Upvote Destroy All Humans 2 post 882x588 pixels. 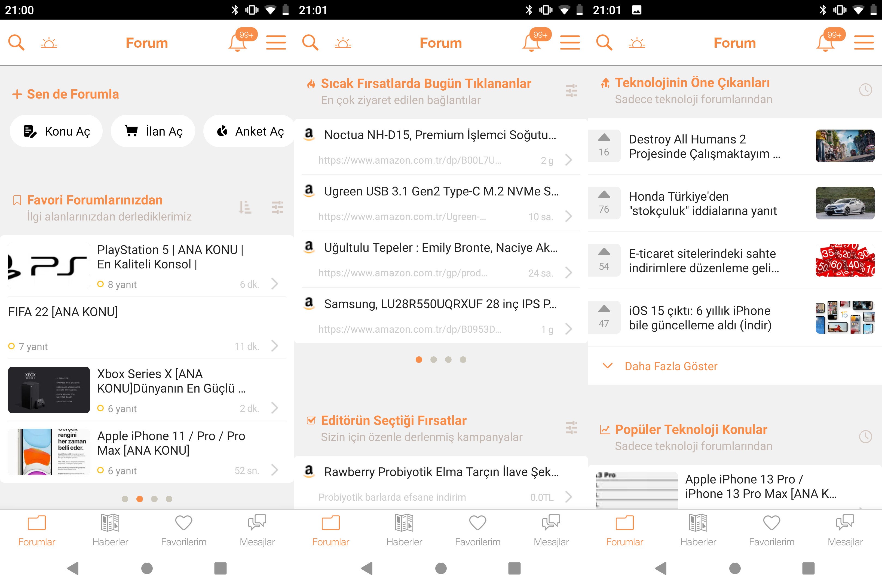[x=604, y=146]
